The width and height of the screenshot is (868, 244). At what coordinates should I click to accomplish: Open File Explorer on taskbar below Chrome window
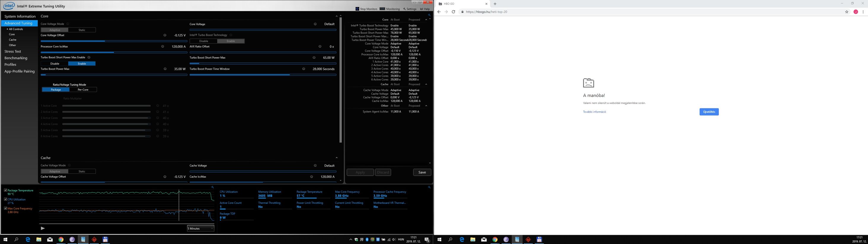pyautogui.click(x=473, y=240)
